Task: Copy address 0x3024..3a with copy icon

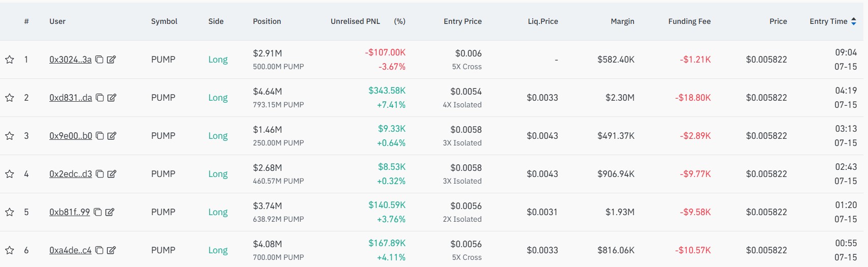Action: coord(99,60)
